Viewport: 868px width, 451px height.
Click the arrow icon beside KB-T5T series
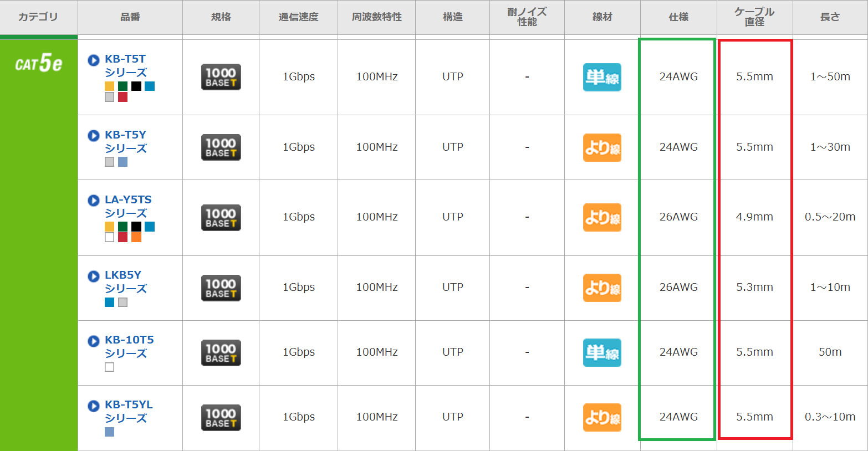point(94,60)
